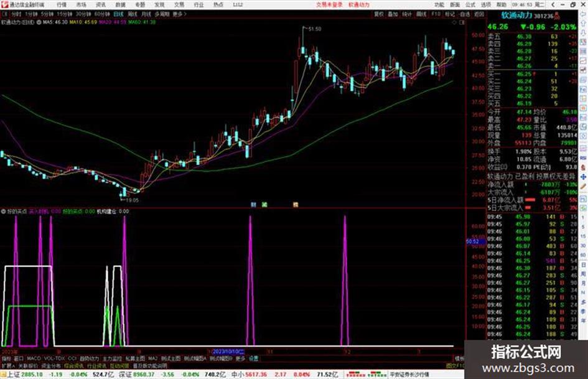Toggle 自选 watchlist for this stock
This screenshot has height=379, width=588.
464,14
